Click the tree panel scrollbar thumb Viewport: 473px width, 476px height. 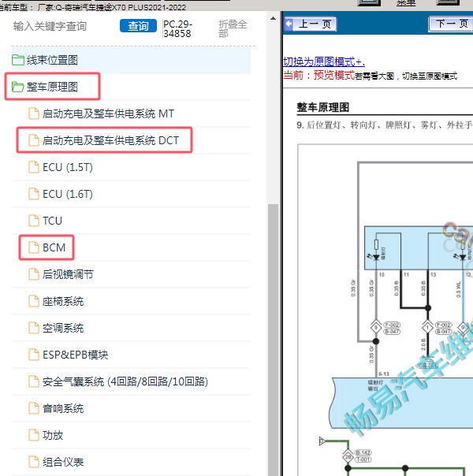(x=274, y=340)
